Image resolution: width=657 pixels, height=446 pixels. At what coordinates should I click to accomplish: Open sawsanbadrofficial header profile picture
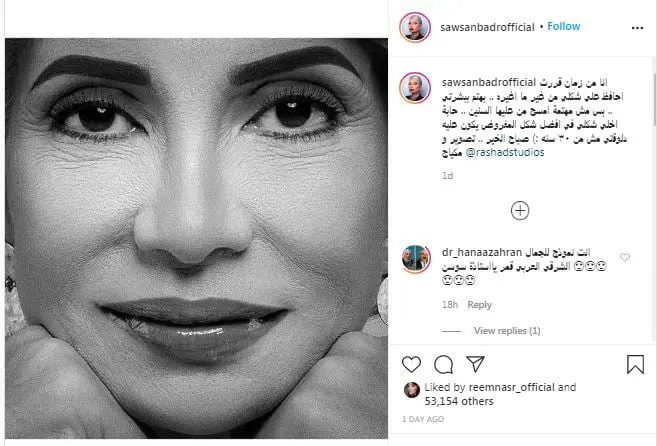click(415, 27)
